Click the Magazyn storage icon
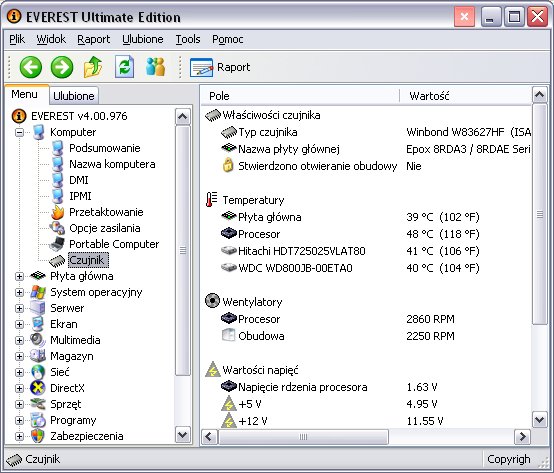This screenshot has width=554, height=473. pyautogui.click(x=37, y=356)
